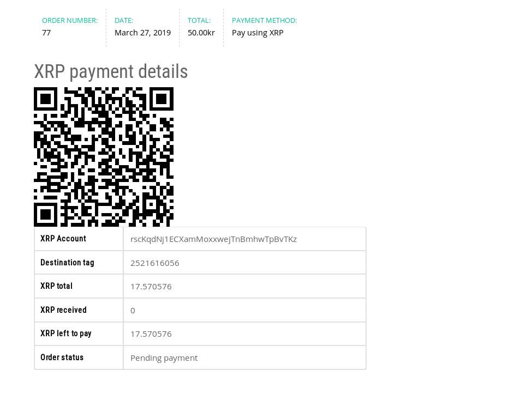Click the order total 50.00kr

tap(201, 33)
